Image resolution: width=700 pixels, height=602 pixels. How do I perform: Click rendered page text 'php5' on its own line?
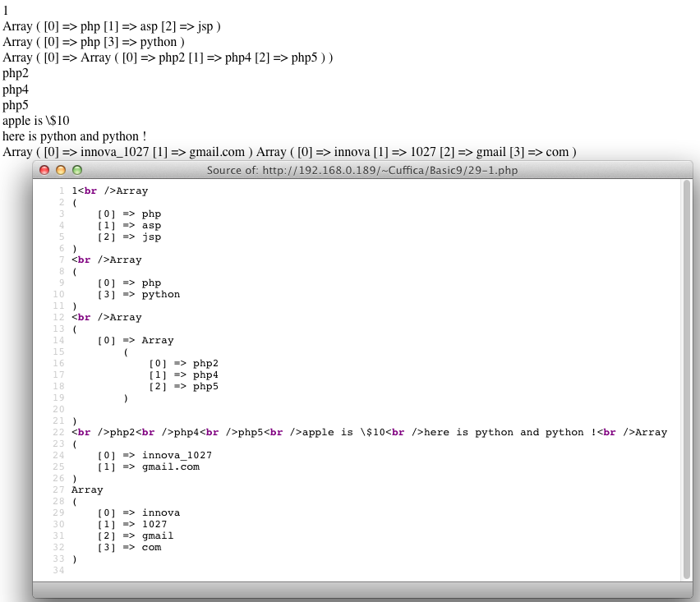[16, 105]
